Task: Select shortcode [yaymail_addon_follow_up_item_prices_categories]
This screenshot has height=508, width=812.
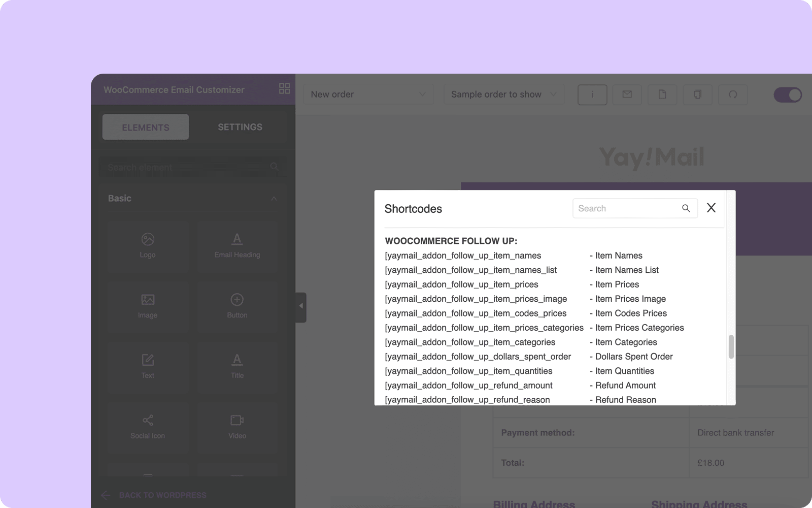Action: pyautogui.click(x=484, y=328)
